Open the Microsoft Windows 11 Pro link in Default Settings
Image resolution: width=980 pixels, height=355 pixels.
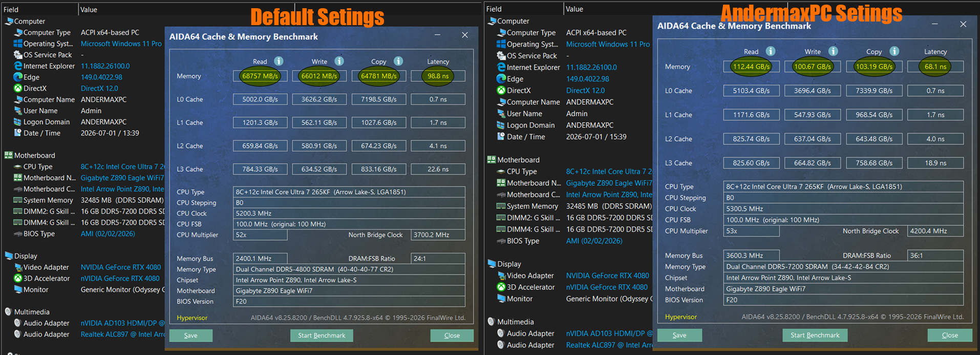click(x=121, y=44)
